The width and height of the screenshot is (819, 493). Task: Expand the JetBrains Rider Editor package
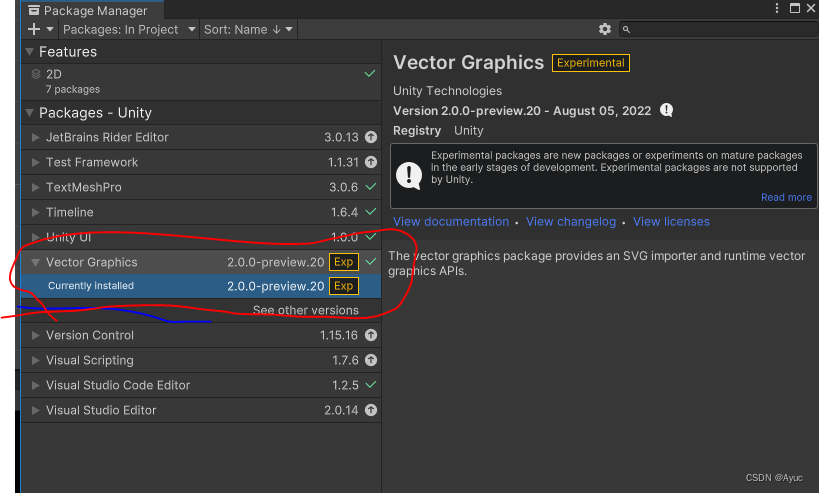point(36,137)
